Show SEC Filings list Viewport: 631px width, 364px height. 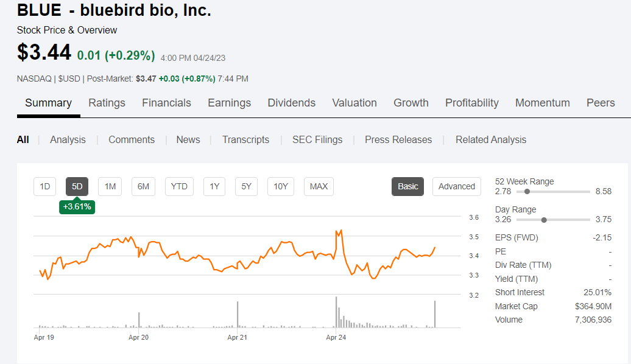317,139
